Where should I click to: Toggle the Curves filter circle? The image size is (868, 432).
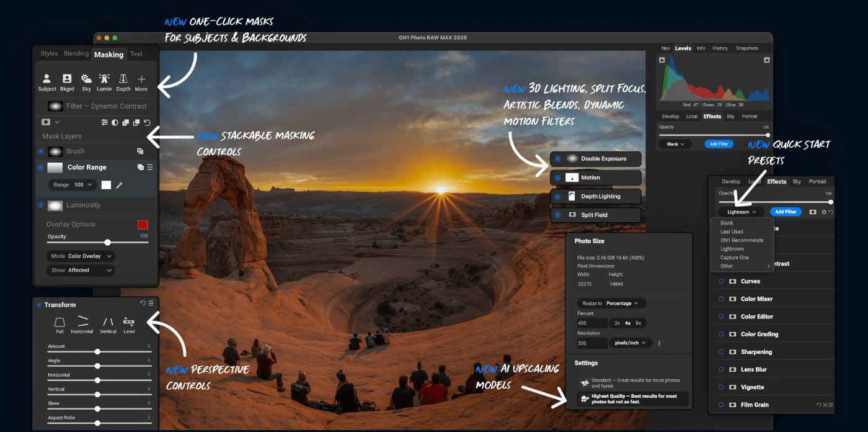(721, 282)
